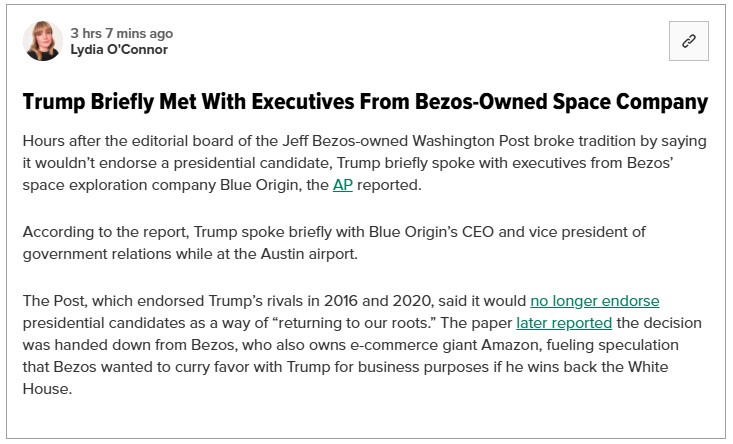The height and width of the screenshot is (444, 733).
Task: Open the 'no longer endorse' link
Action: click(595, 301)
